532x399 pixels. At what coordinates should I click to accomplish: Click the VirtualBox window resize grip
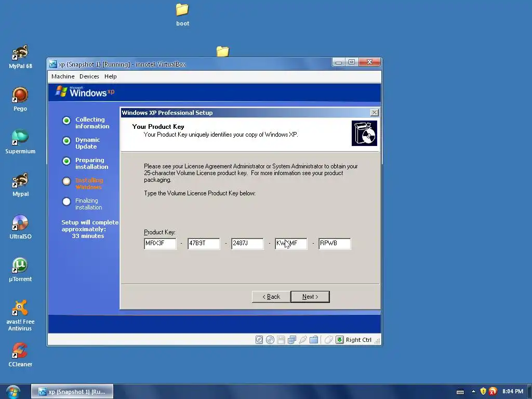point(377,341)
